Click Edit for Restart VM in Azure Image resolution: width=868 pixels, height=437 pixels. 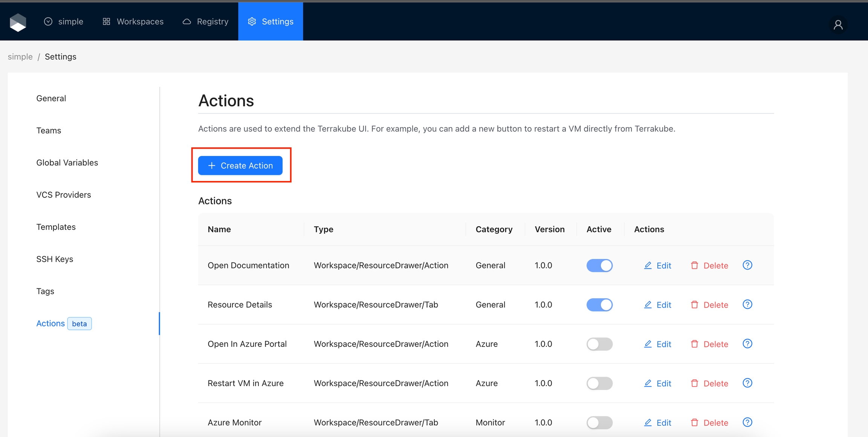(657, 383)
